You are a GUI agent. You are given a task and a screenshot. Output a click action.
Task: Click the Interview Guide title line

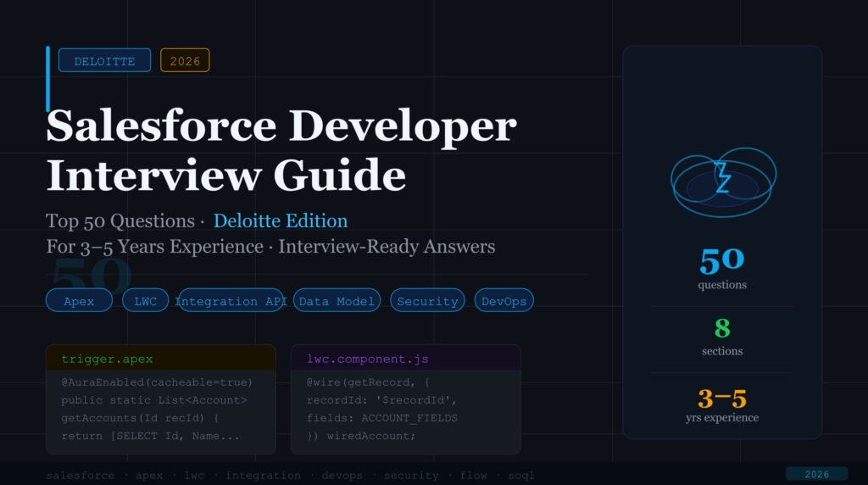click(225, 176)
